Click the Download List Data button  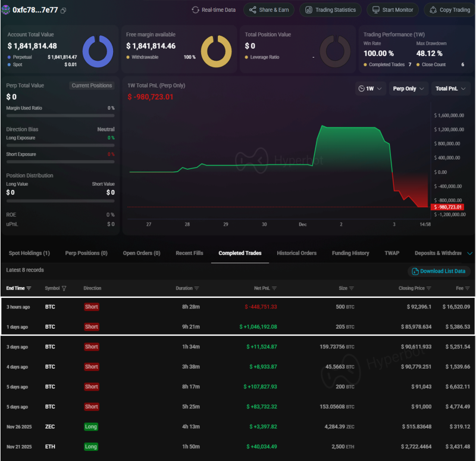tap(439, 271)
